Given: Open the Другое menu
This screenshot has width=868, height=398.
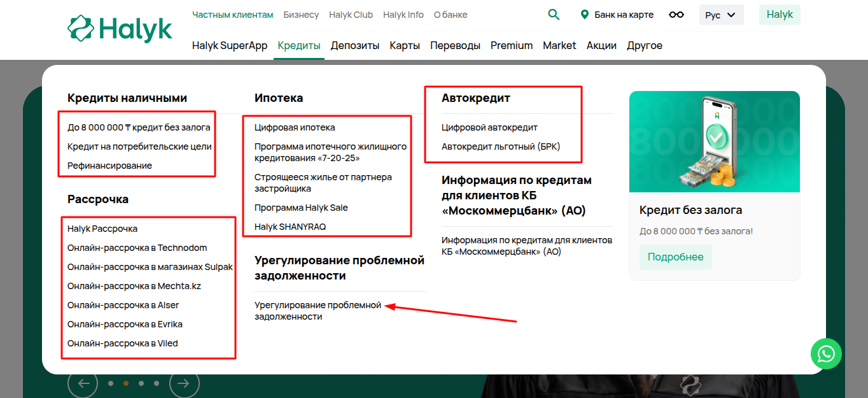Looking at the screenshot, I should [x=645, y=45].
